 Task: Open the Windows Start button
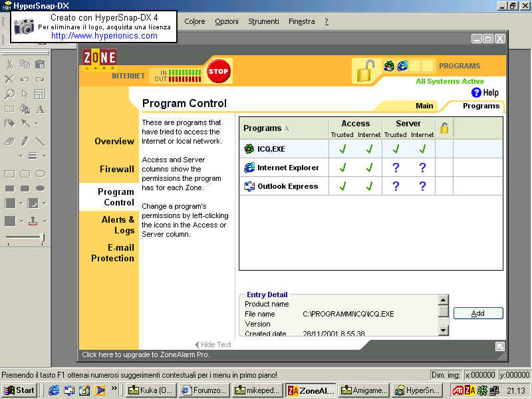pos(19,390)
